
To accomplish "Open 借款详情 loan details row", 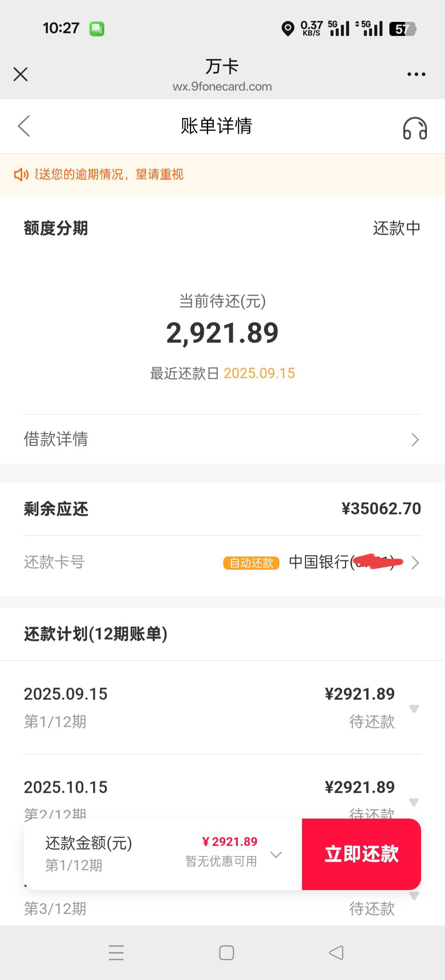I will [x=222, y=439].
